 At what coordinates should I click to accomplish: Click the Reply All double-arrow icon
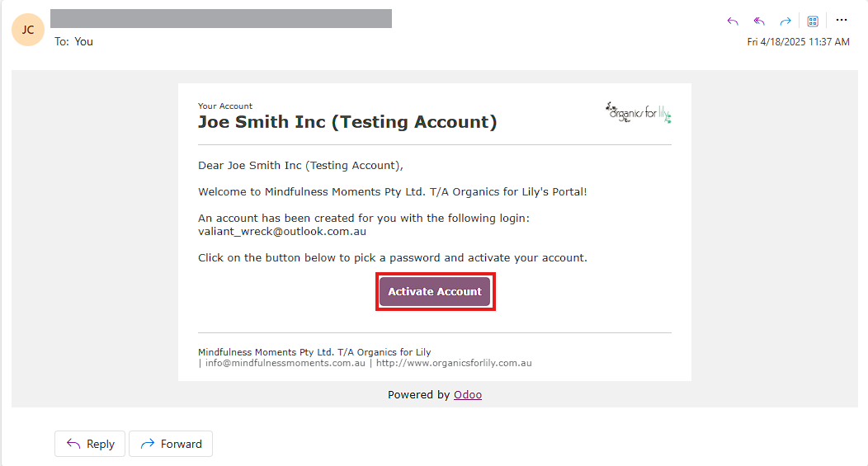point(759,21)
